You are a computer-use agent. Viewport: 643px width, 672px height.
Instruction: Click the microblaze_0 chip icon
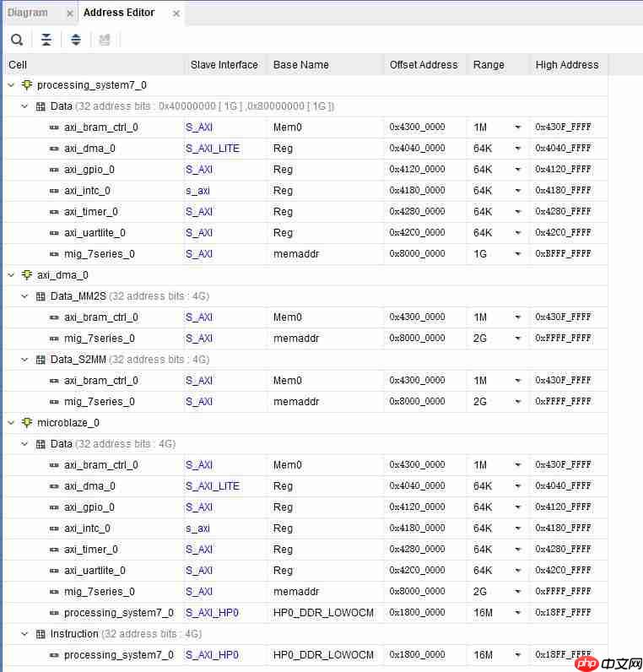point(27,423)
